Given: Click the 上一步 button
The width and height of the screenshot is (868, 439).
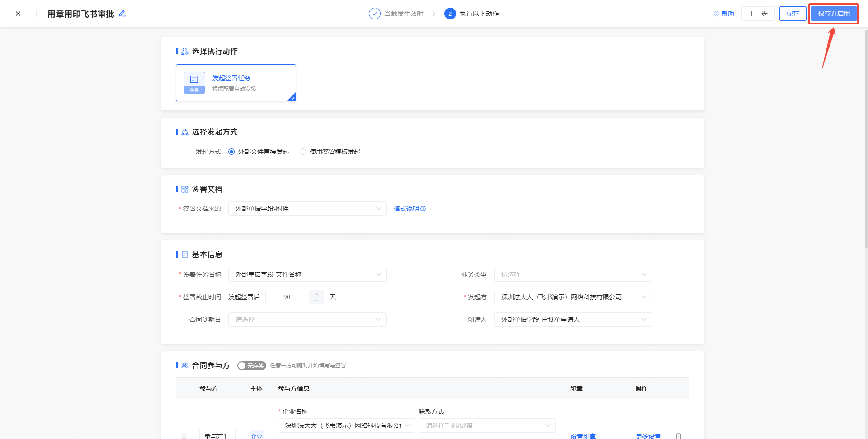Looking at the screenshot, I should point(758,14).
